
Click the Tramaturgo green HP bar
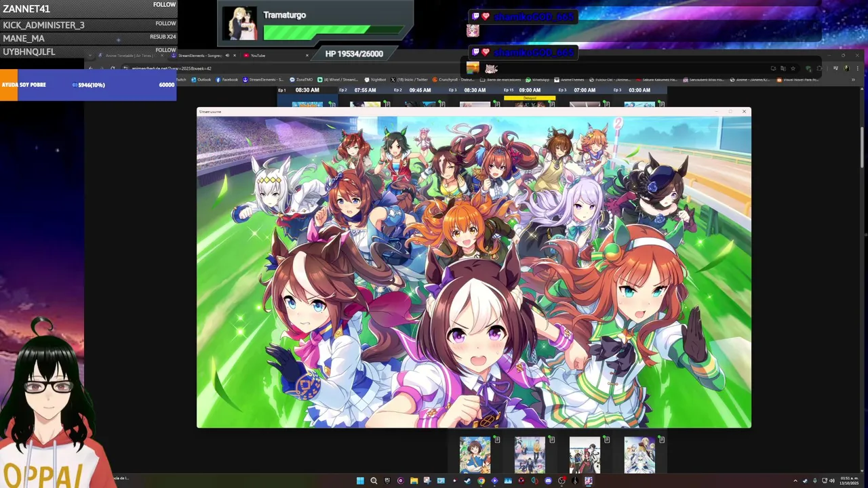[x=335, y=32]
